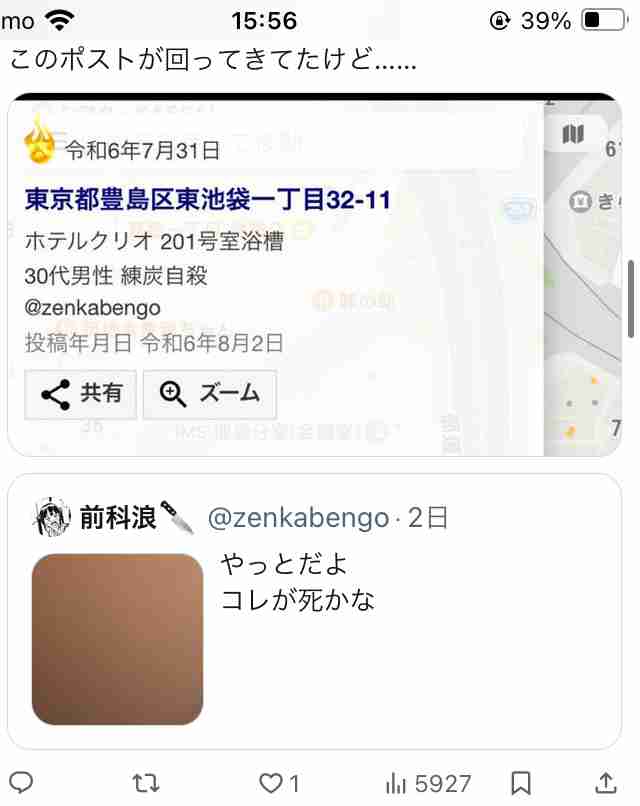Tap the map area on the right side
The width and height of the screenshot is (640, 806).
pyautogui.click(x=583, y=278)
